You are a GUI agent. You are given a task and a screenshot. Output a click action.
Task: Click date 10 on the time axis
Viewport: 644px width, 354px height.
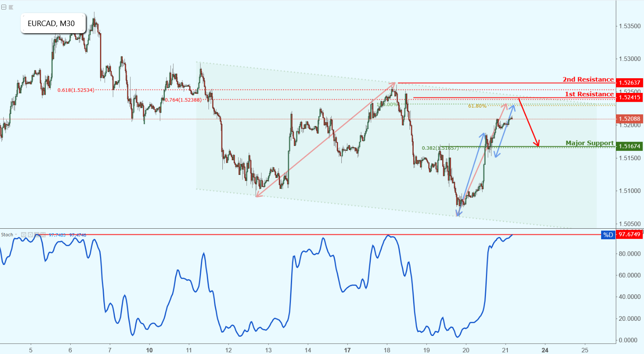pyautogui.click(x=149, y=350)
